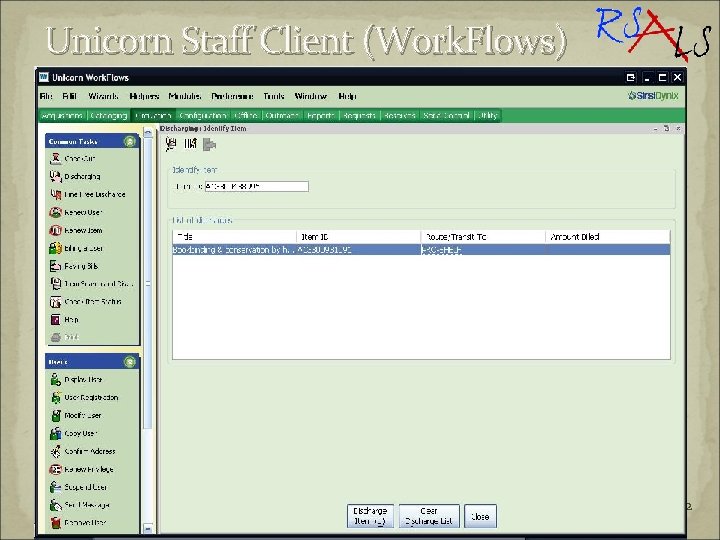The image size is (720, 540).
Task: Switch to the Circulation module tab
Action: coord(153,116)
